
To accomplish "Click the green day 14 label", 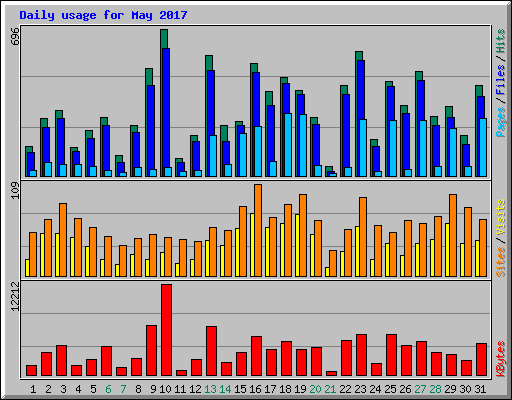I will 225,389.
